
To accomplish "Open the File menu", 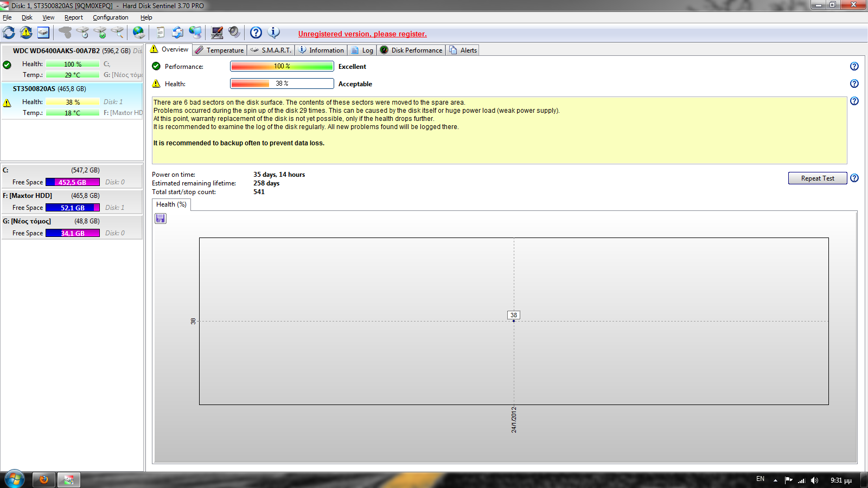I will coord(7,17).
